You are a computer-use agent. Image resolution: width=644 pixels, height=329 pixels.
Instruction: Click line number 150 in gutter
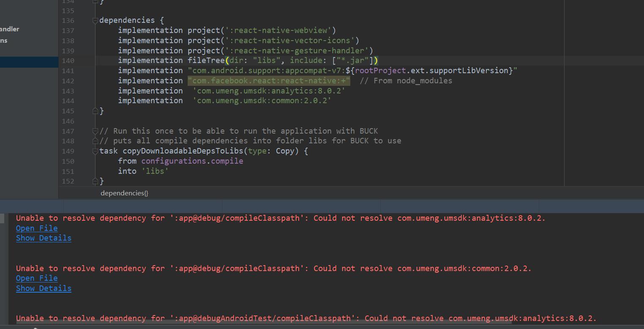(x=68, y=161)
